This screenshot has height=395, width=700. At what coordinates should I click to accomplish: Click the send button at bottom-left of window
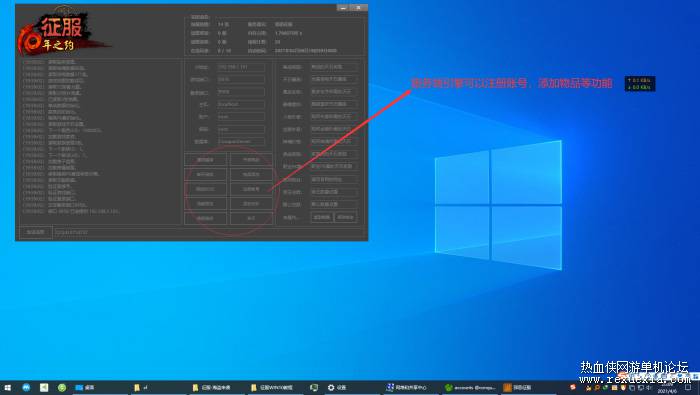click(35, 233)
